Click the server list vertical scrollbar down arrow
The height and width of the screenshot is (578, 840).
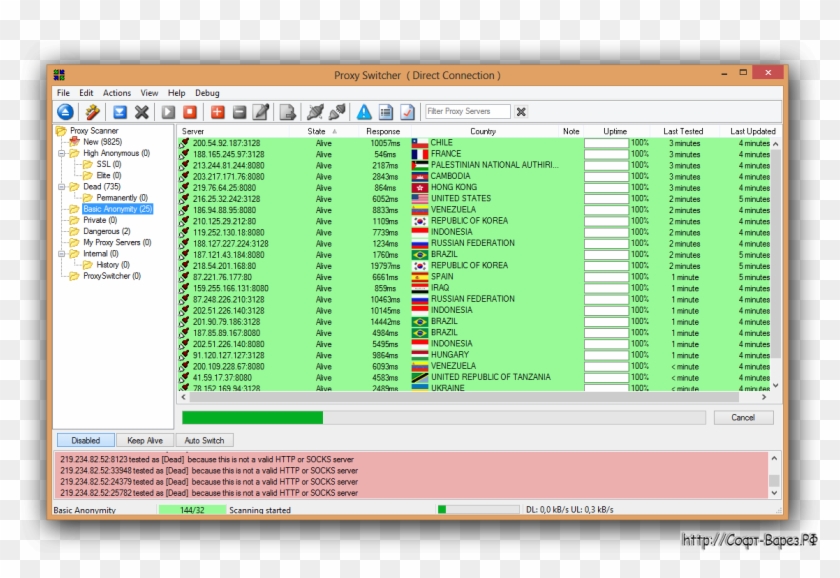[775, 386]
